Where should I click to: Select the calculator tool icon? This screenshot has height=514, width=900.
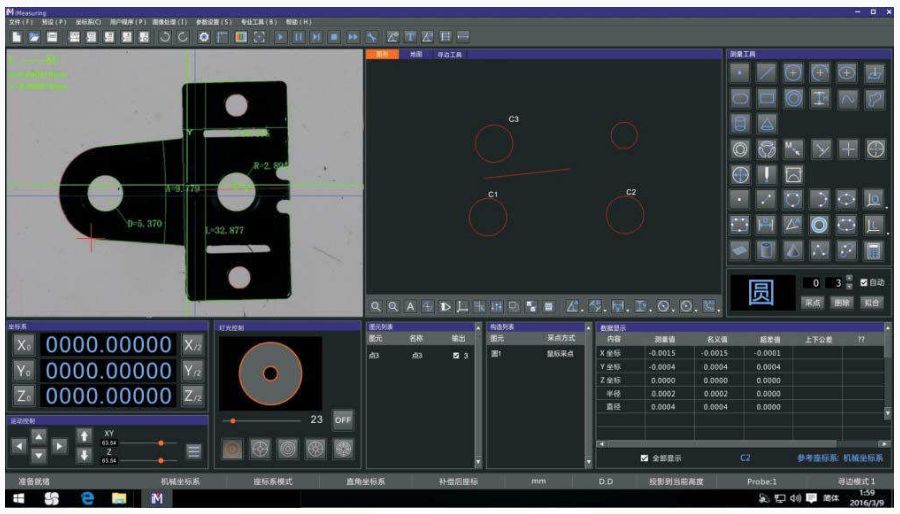(874, 251)
